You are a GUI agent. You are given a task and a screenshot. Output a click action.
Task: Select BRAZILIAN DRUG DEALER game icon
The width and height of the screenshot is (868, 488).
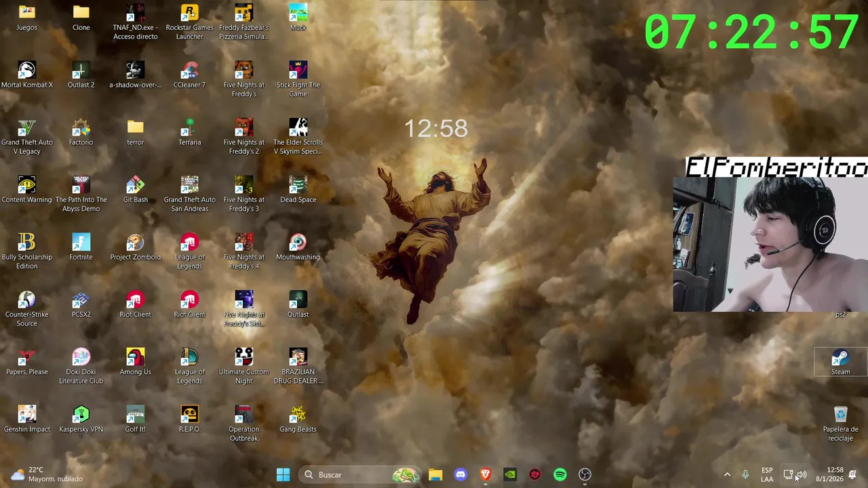[x=298, y=367]
